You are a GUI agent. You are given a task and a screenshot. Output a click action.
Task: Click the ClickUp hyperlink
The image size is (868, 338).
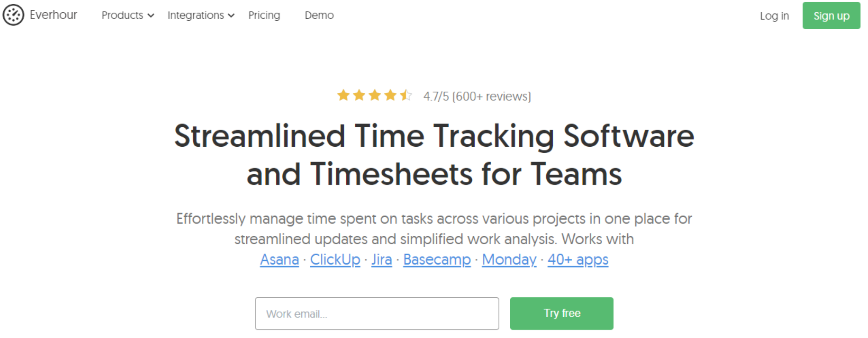[335, 260]
